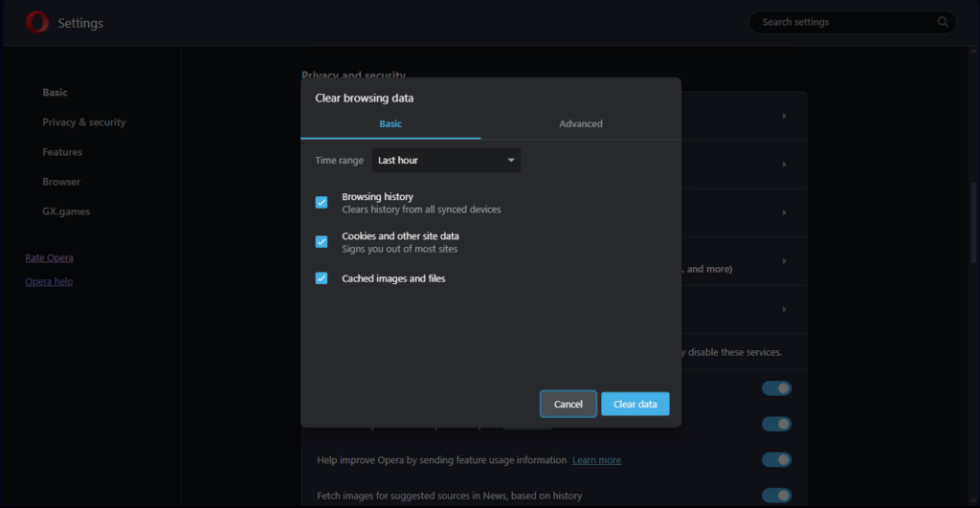Open the Rate Opera link
Image resolution: width=980 pixels, height=508 pixels.
tap(50, 257)
